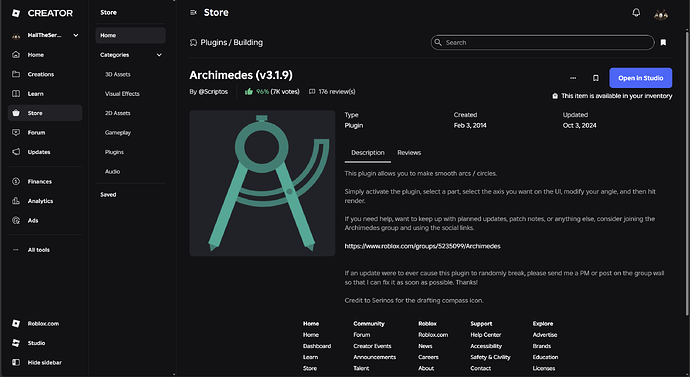
Task: Open the Forum chat icon
Action: [16, 132]
